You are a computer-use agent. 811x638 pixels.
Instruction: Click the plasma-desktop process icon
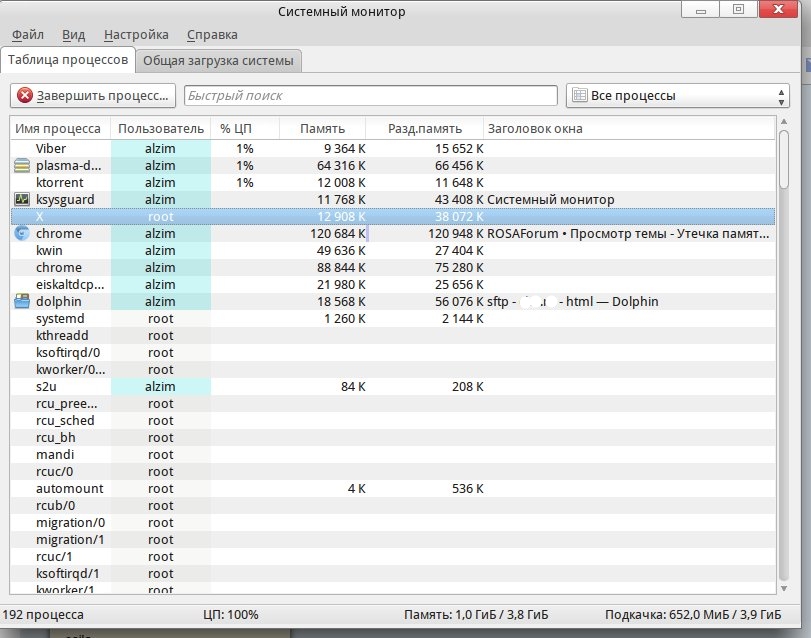(x=22, y=166)
